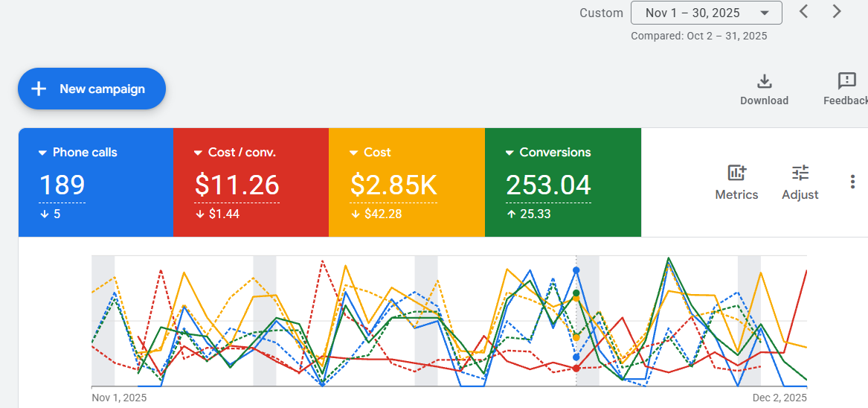Expand the Cost metric dropdown arrow

(x=354, y=153)
